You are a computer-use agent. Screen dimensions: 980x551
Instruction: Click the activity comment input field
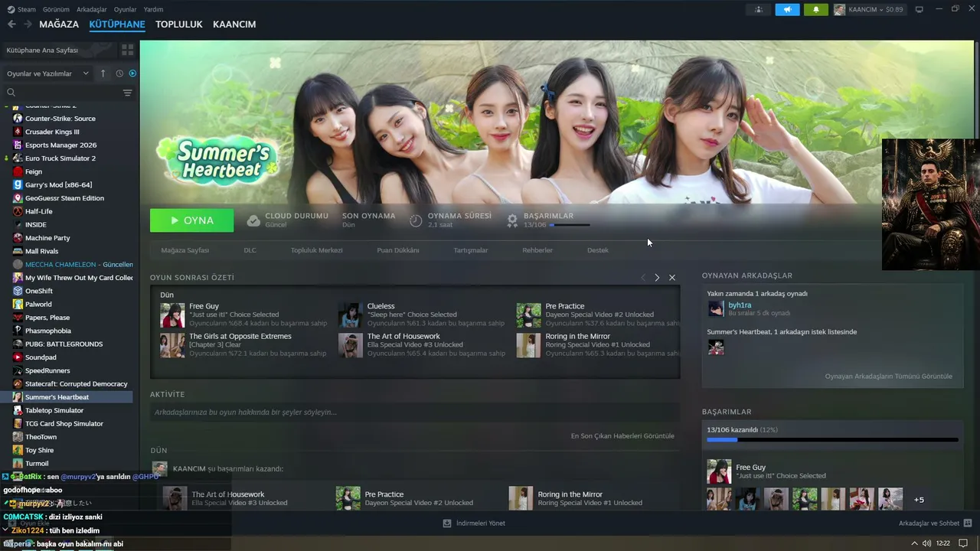click(x=415, y=412)
